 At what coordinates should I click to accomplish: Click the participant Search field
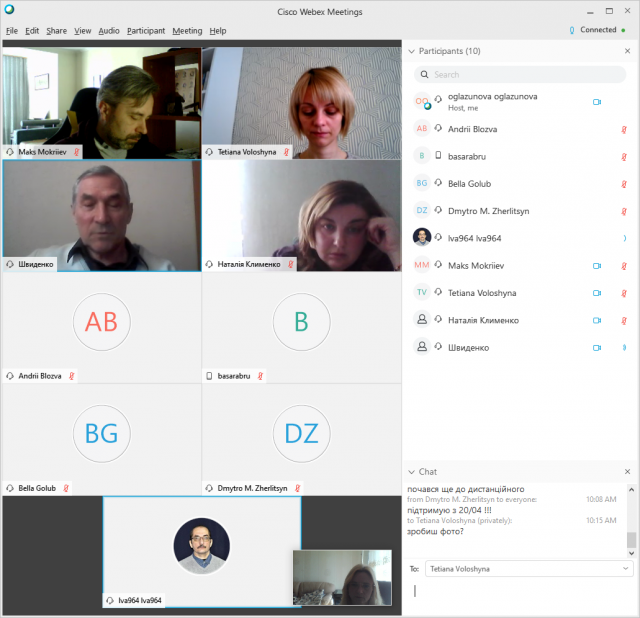(x=520, y=74)
